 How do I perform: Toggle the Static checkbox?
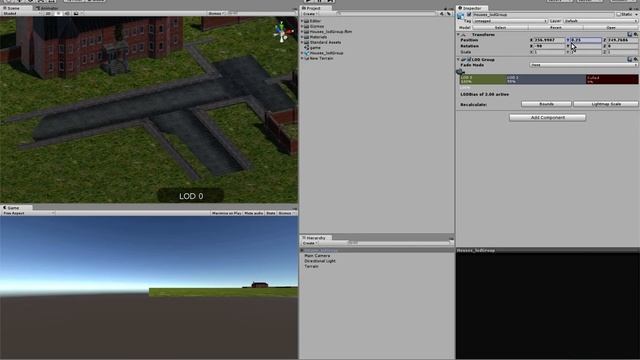click(619, 14)
